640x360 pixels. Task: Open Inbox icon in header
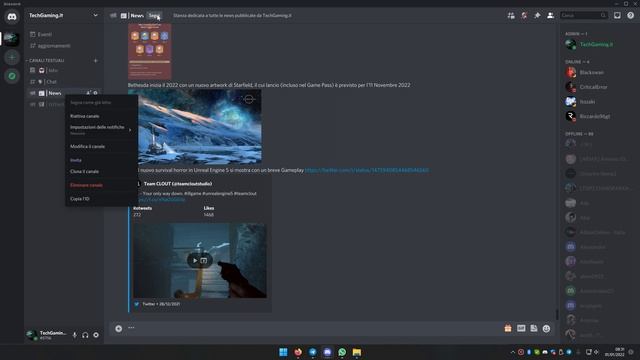[617, 16]
